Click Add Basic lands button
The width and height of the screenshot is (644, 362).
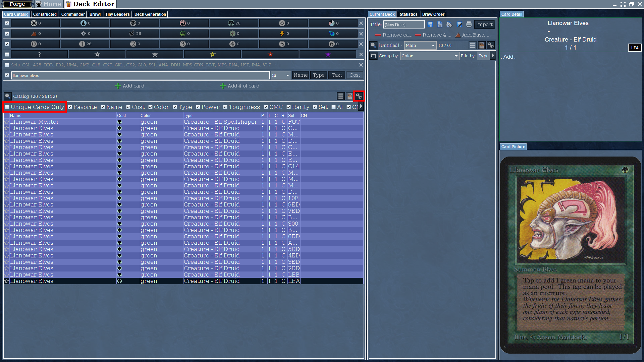point(473,35)
